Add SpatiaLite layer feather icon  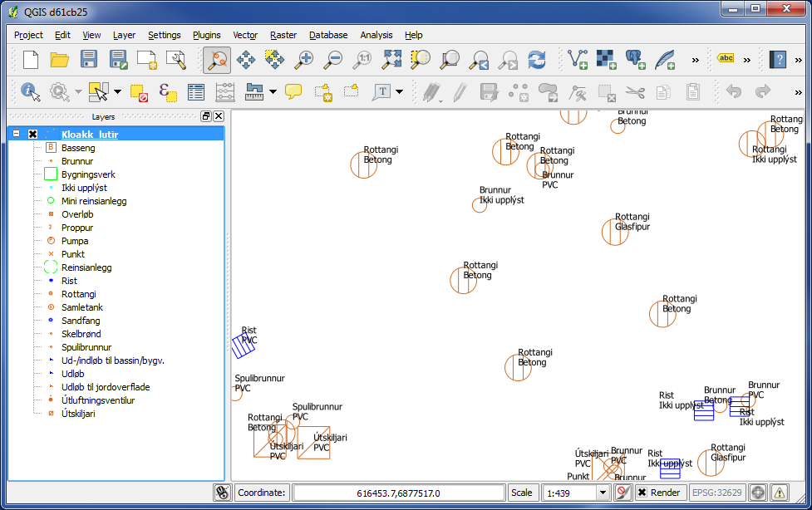(665, 60)
